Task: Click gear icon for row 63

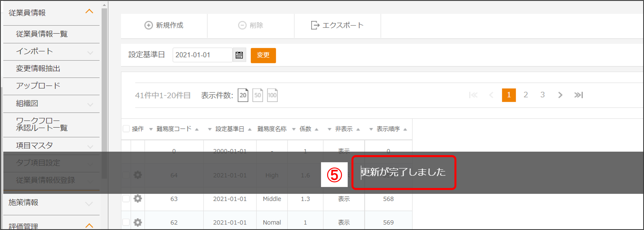Action: tap(138, 199)
